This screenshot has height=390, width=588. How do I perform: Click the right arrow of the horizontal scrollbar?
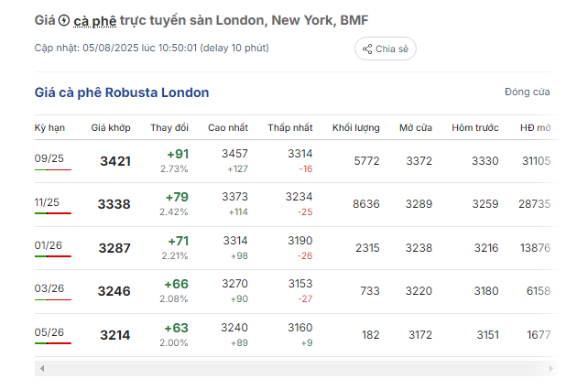[550, 369]
